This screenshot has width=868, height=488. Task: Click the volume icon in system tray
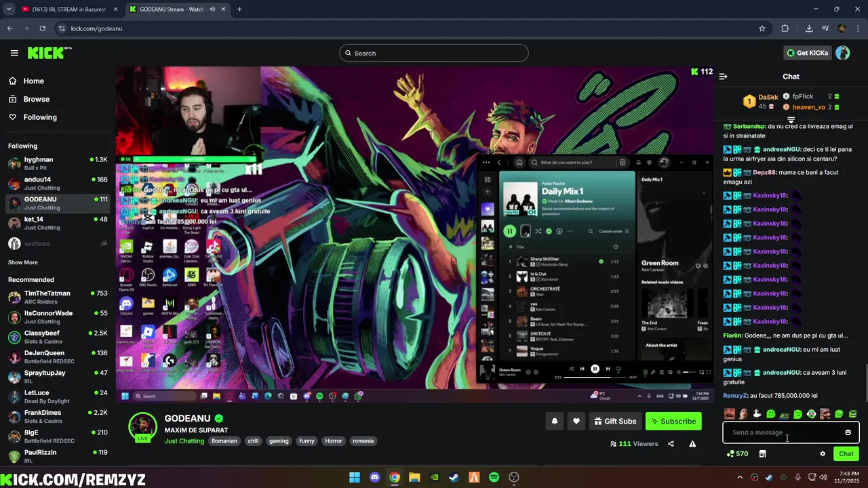(822, 477)
